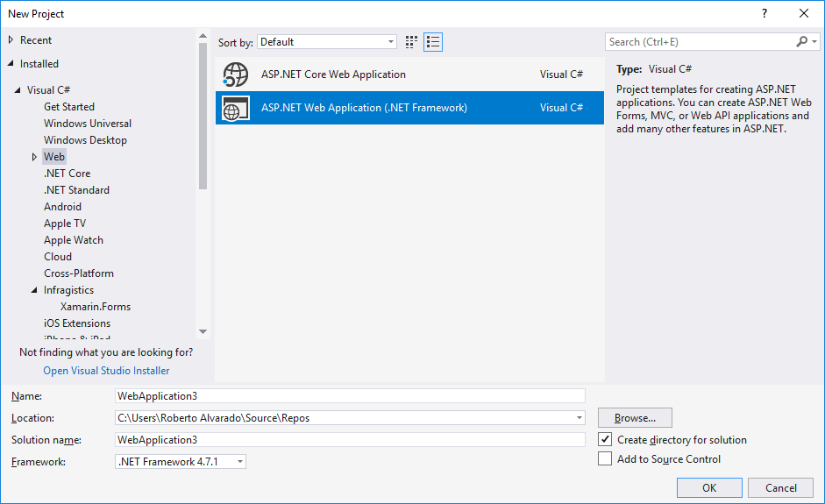The width and height of the screenshot is (825, 504).
Task: Click the category tree scroll down arrow
Action: coord(203,331)
